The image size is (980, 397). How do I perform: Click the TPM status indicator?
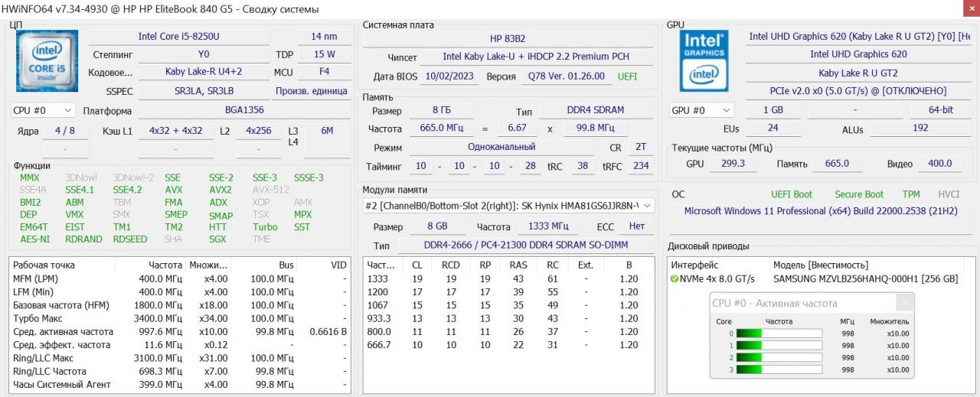coord(910,194)
